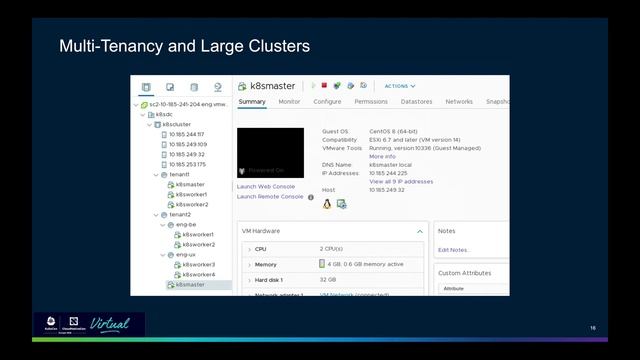Click the VM icon next to the k8smaster title
This screenshot has width=640, height=360.
coord(242,86)
